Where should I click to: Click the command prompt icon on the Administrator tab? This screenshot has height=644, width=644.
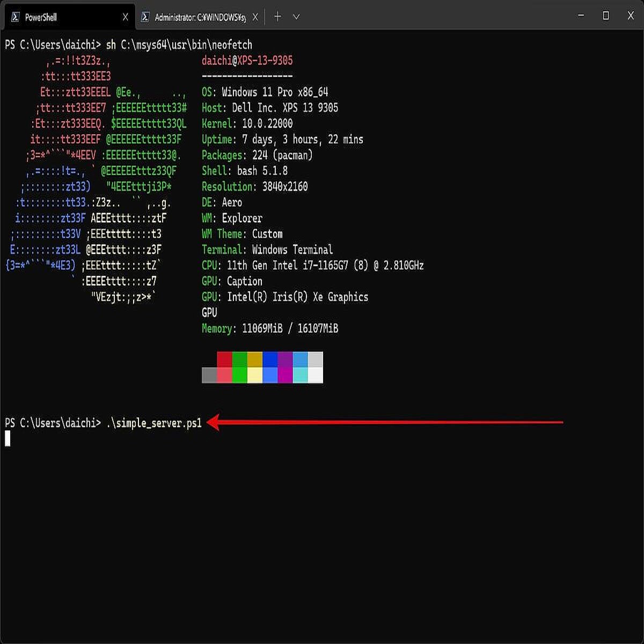point(145,17)
